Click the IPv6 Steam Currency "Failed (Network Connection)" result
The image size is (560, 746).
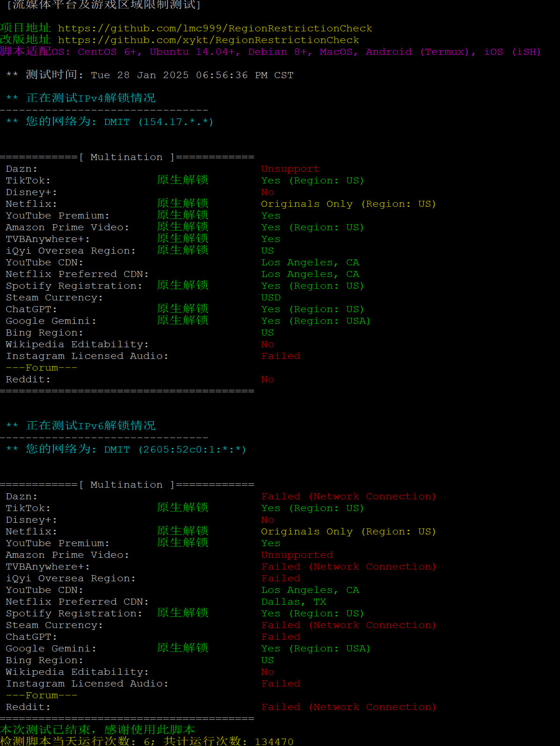pyautogui.click(x=349, y=625)
